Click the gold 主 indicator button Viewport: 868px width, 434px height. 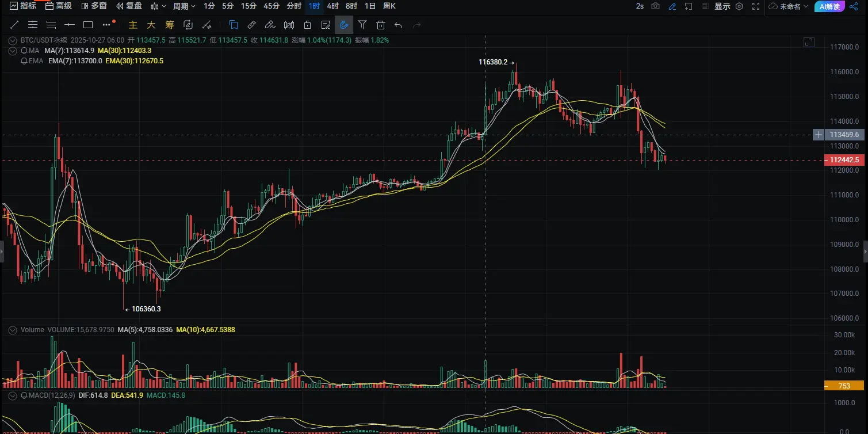coord(133,25)
